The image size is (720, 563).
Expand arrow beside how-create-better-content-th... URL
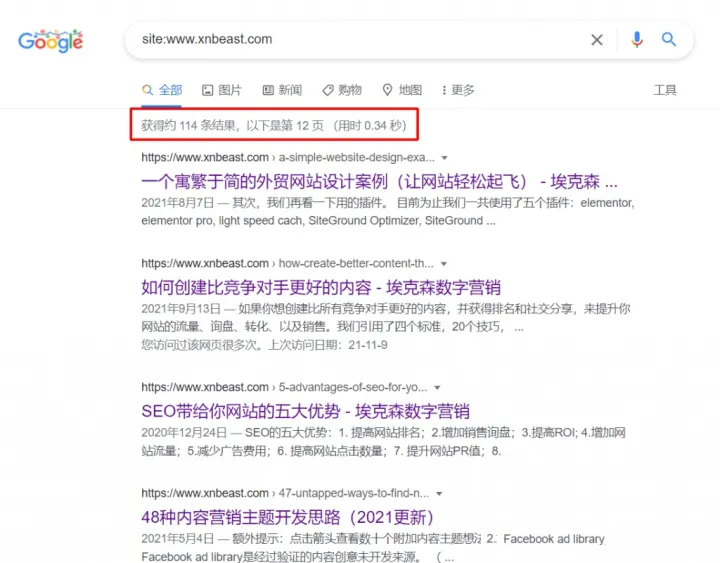tap(444, 264)
